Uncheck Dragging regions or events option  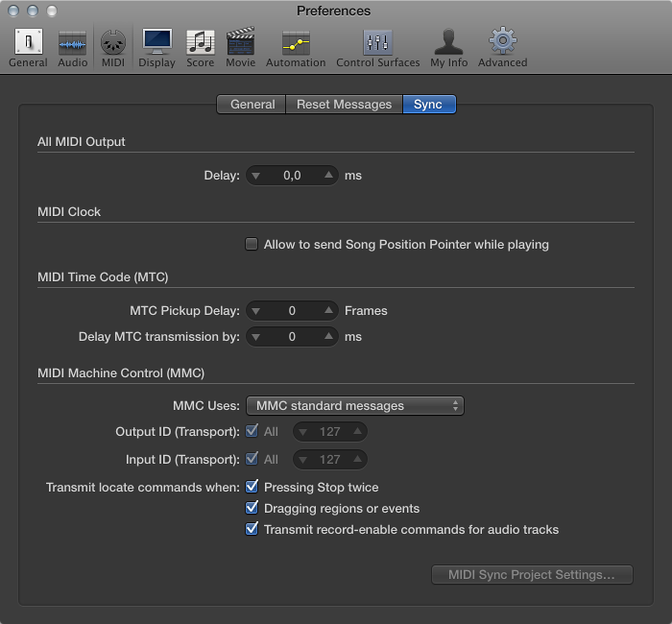point(252,508)
